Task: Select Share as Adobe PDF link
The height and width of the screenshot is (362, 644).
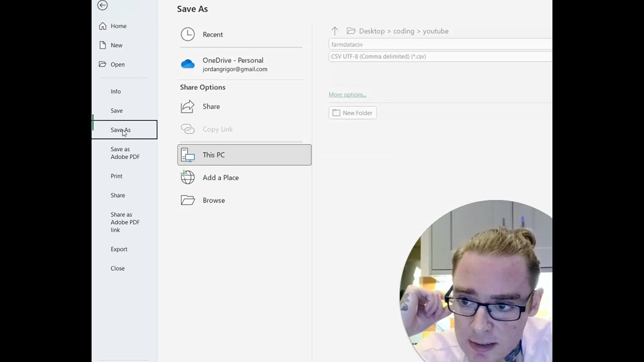Action: 125,222
